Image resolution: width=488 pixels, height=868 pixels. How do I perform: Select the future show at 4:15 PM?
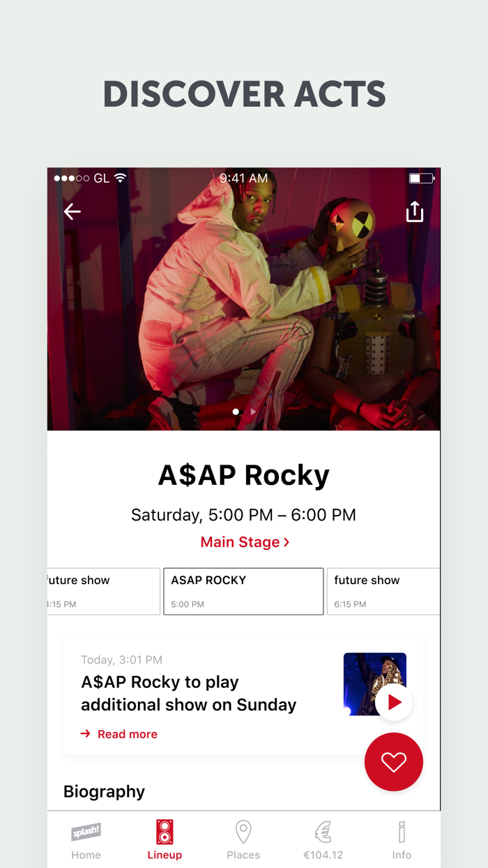click(104, 592)
